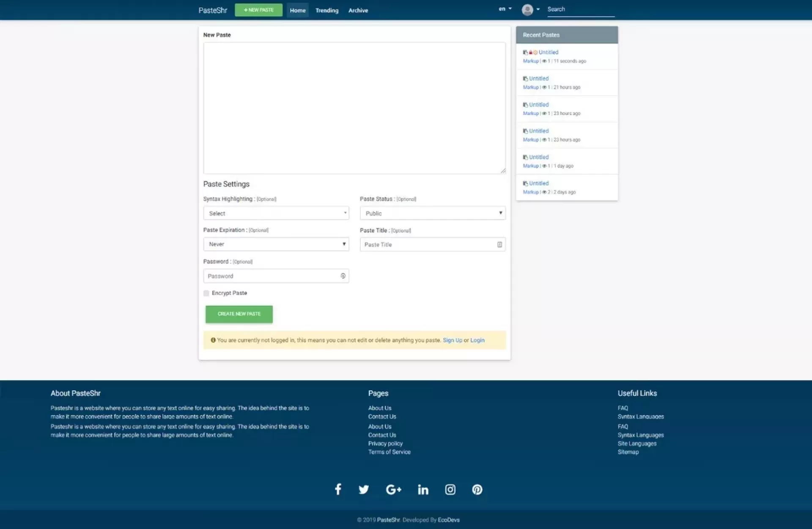Submit with CREATE NEW PASTE button

[239, 314]
